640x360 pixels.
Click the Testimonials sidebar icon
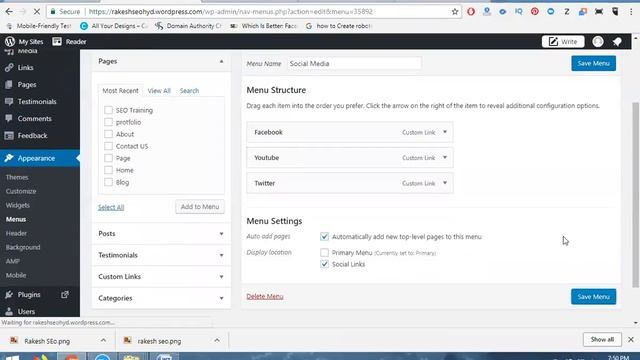9,101
